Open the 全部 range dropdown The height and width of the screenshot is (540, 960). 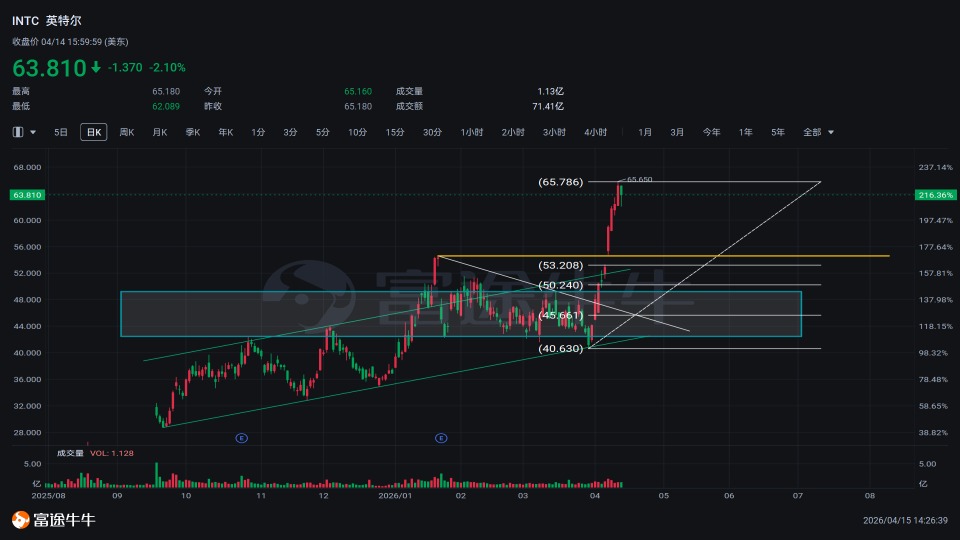tap(819, 132)
